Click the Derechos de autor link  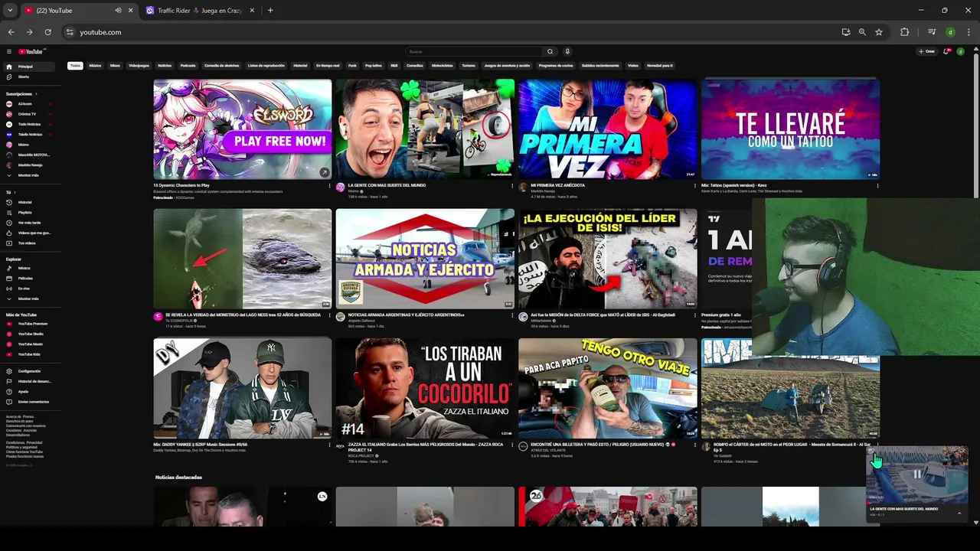[20, 421]
